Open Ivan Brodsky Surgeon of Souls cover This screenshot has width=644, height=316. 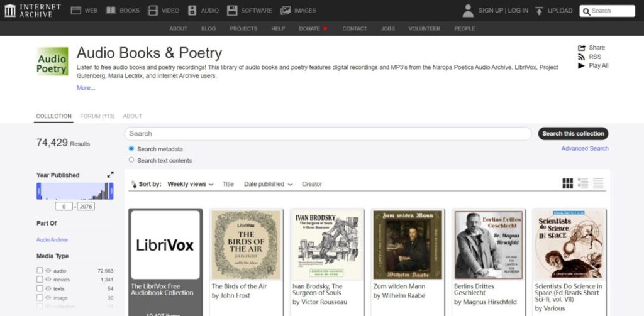[x=327, y=244]
